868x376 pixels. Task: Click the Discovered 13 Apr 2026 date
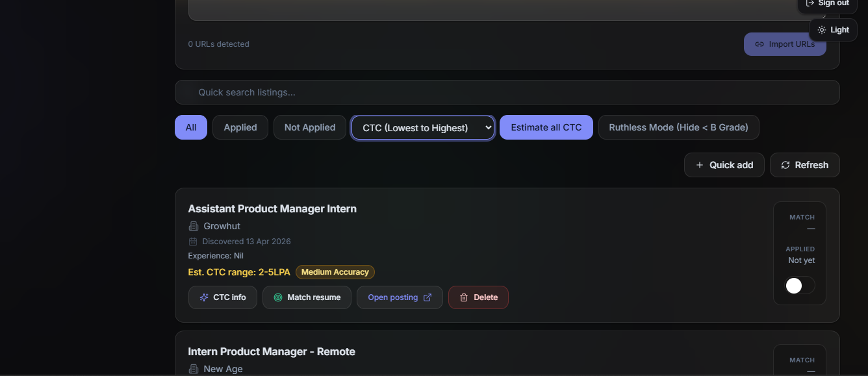tap(246, 242)
